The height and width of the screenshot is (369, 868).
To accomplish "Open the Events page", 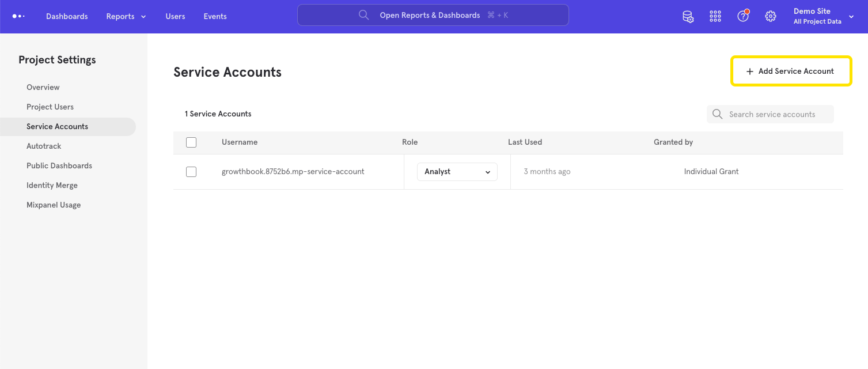I will [x=215, y=16].
